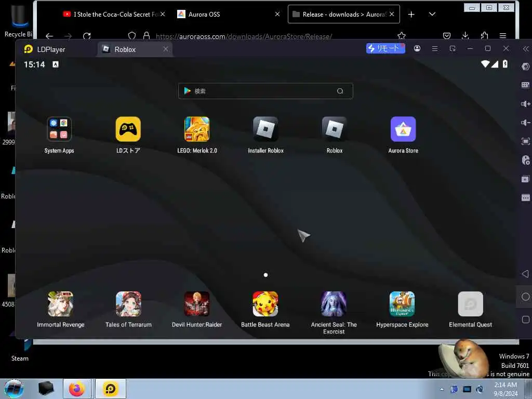
Task: Click LDPlayer in the Windows taskbar
Action: (x=110, y=389)
